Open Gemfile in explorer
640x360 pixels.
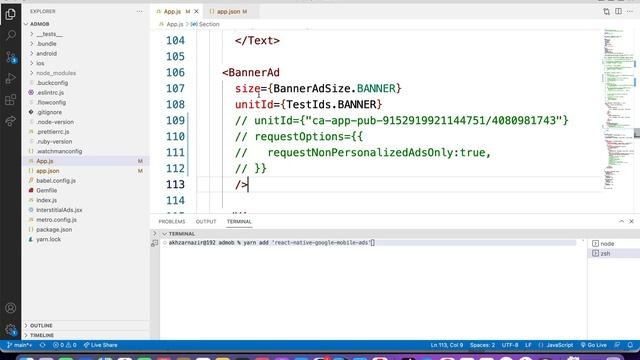point(47,191)
